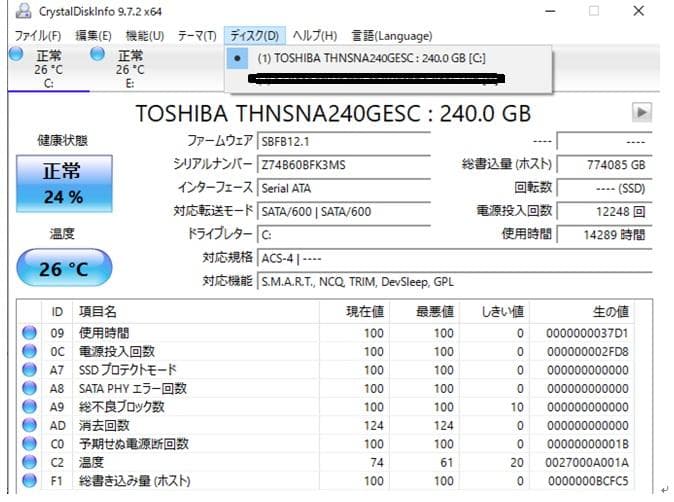Image resolution: width=674 pixels, height=502 pixels.
Task: Click the transfer mode field SATA/600 | SATA/600
Action: [x=344, y=211]
